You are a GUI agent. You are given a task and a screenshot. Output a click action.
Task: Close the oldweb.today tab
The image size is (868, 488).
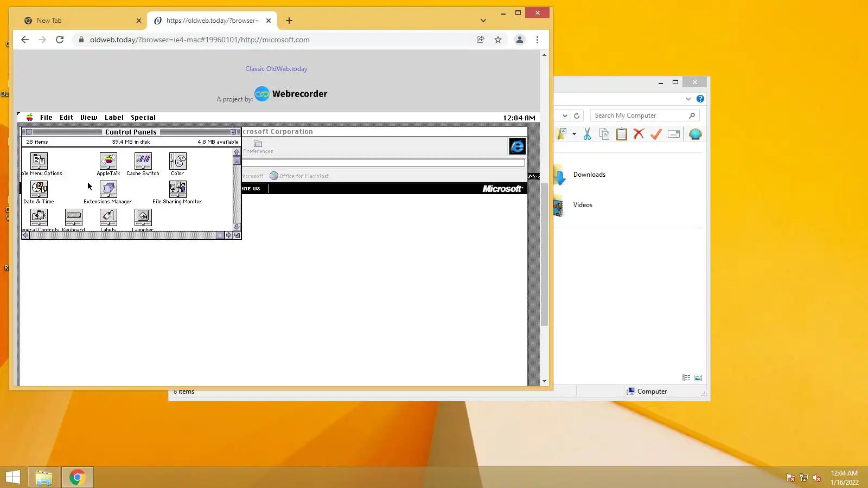pos(269,21)
